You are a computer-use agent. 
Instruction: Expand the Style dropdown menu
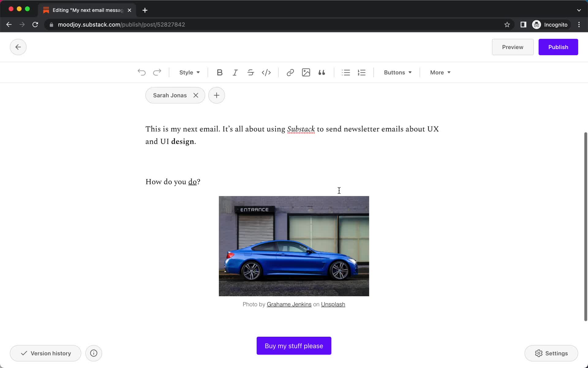point(189,72)
